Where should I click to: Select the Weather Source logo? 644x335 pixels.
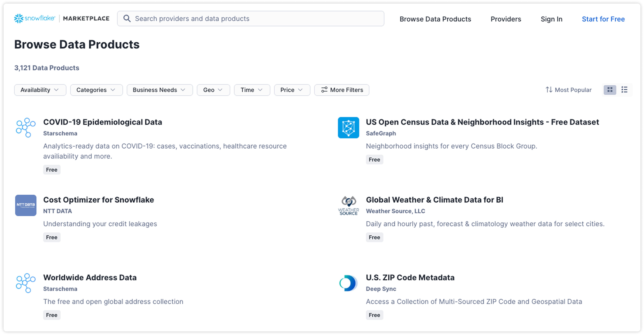348,205
